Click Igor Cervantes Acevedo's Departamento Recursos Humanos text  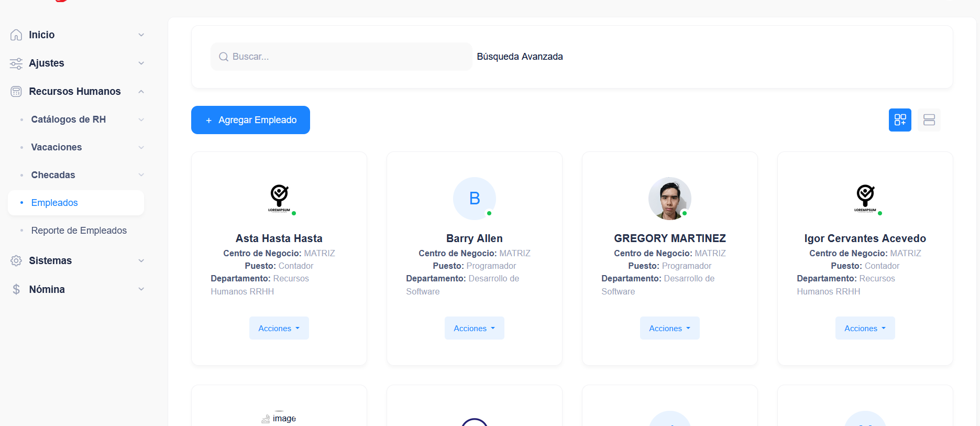(x=846, y=285)
